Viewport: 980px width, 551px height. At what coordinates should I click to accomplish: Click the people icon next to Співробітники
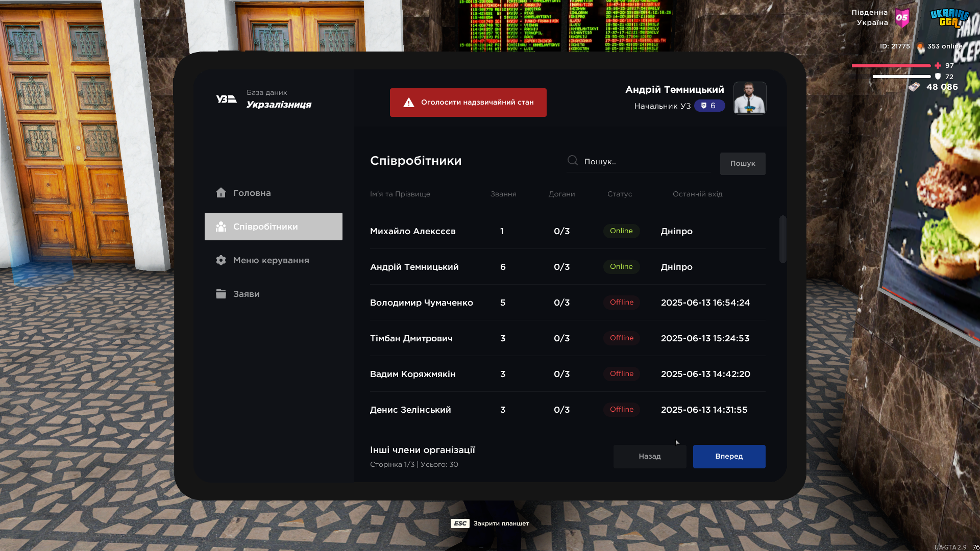click(220, 227)
